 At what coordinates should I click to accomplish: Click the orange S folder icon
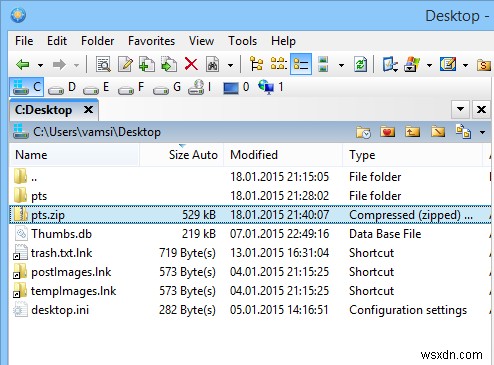coord(484,65)
